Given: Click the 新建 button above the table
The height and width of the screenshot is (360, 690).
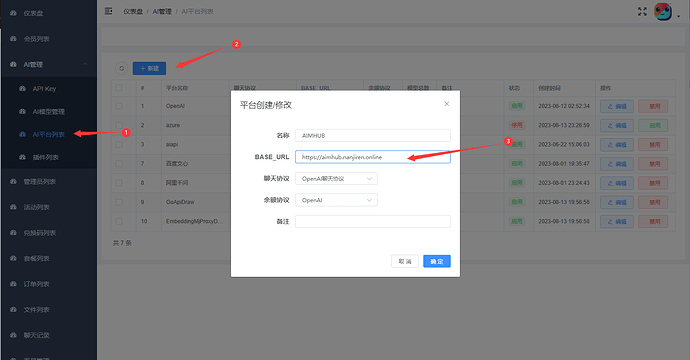Looking at the screenshot, I should (x=150, y=68).
